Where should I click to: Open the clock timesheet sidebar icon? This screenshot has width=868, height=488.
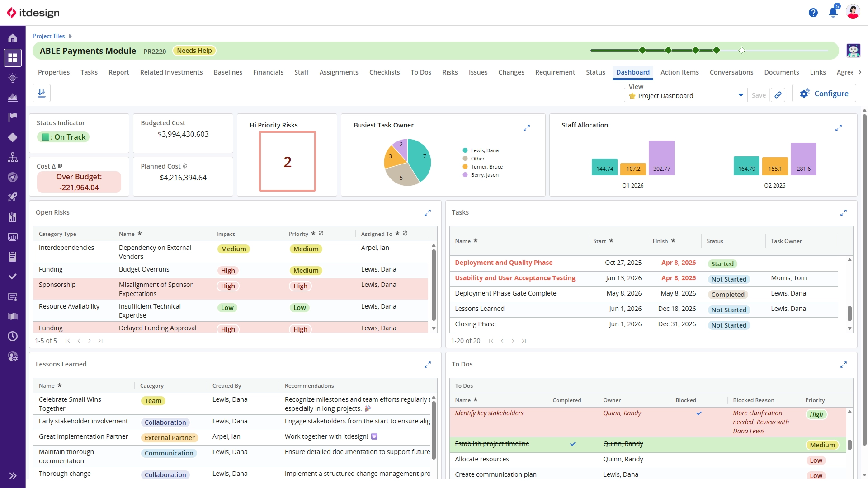click(x=13, y=336)
